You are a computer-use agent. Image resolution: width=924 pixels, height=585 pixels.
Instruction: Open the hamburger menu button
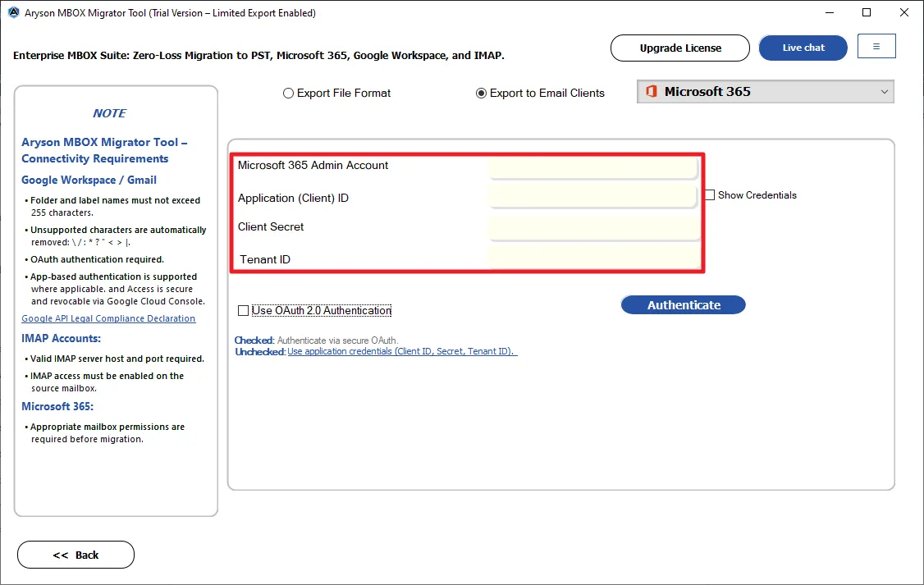point(876,47)
